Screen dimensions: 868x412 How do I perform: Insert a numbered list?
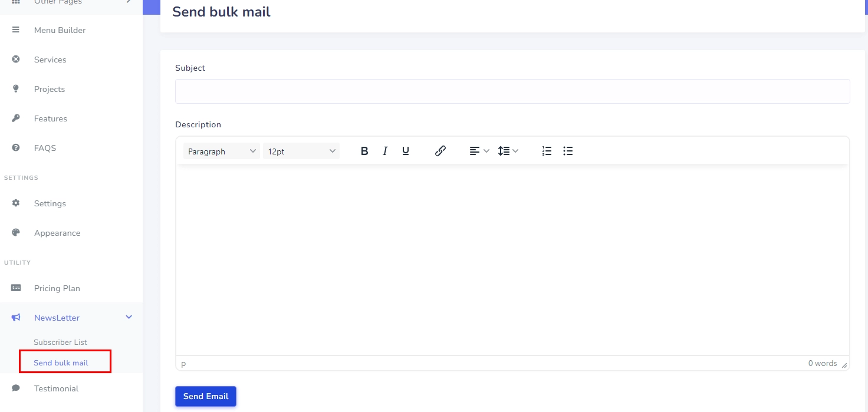coord(547,151)
